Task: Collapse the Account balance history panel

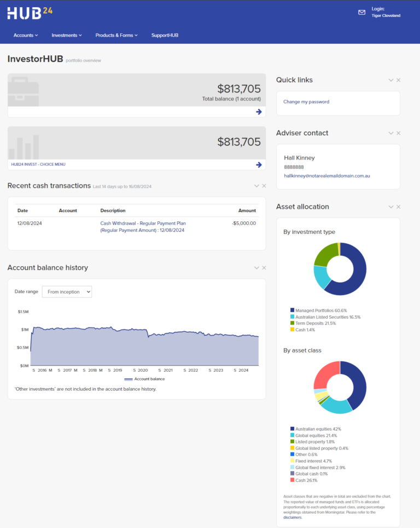Action: click(256, 268)
